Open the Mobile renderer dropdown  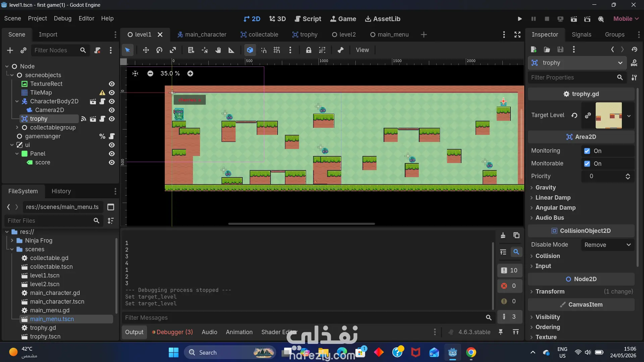pyautogui.click(x=626, y=19)
